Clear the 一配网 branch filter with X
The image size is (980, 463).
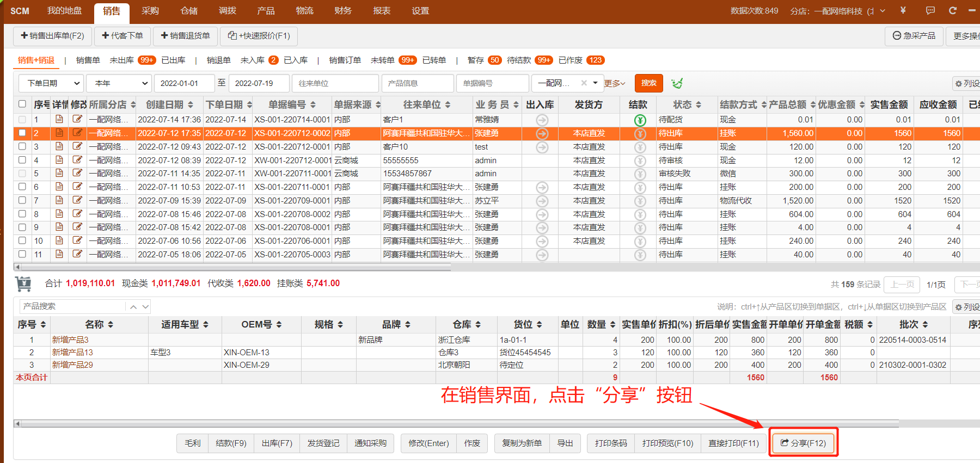[584, 83]
